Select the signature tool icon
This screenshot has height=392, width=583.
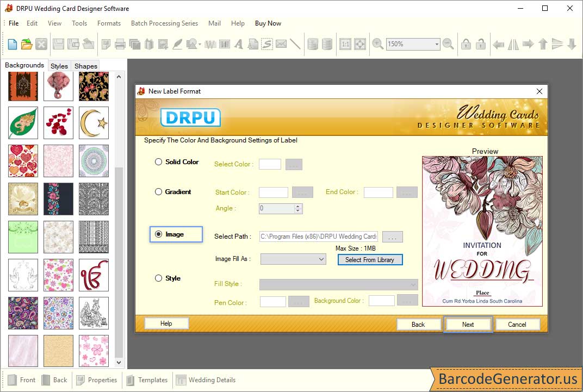(x=267, y=44)
